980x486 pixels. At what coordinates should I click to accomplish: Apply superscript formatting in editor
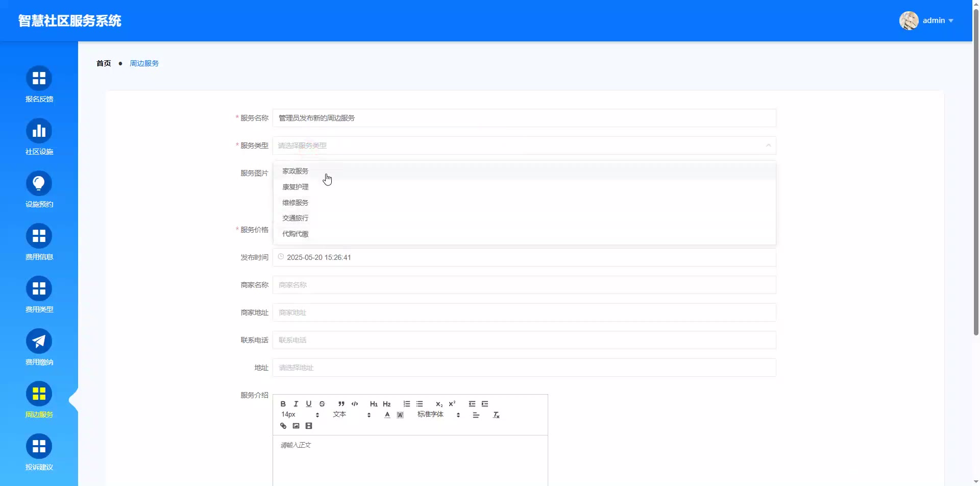(x=452, y=404)
